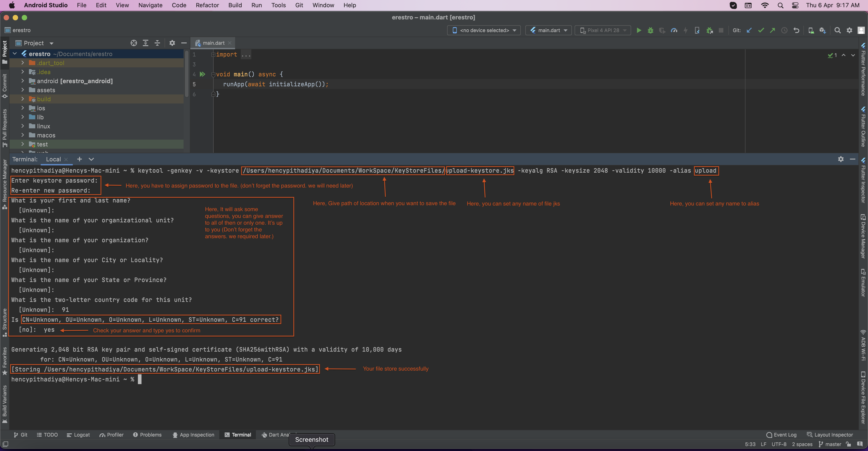Toggle the Structure tool window stripe button
The width and height of the screenshot is (868, 451).
5,322
